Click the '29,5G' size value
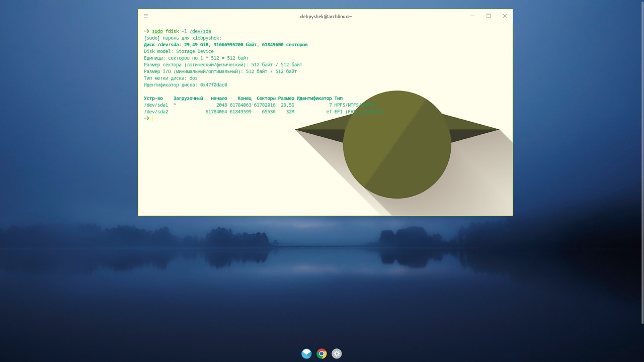This screenshot has height=362, width=644. pyautogui.click(x=287, y=105)
